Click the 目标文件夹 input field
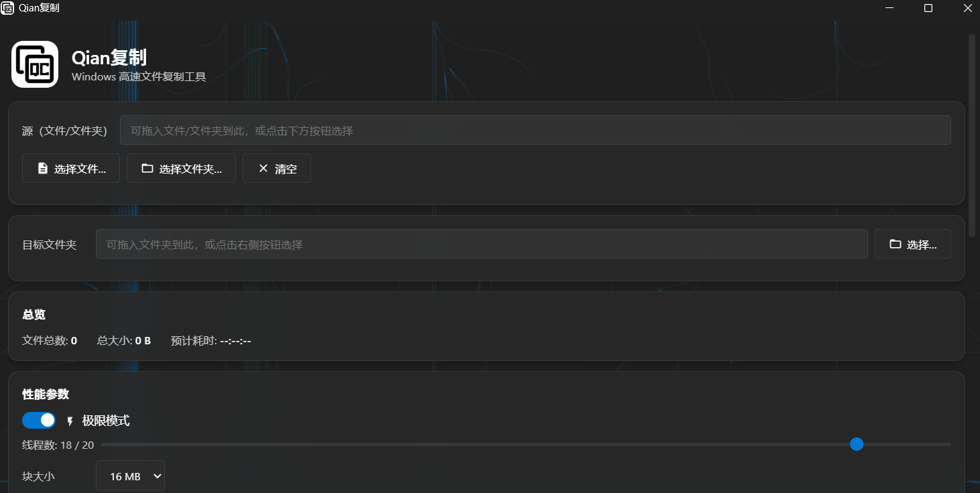Viewport: 980px width, 493px height. click(482, 244)
